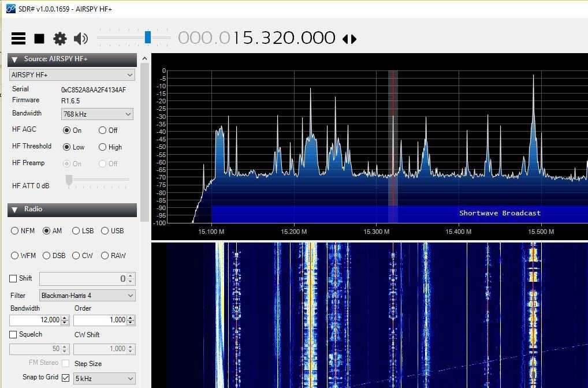Adjust the HF ATT attenuation slider

[69, 180]
